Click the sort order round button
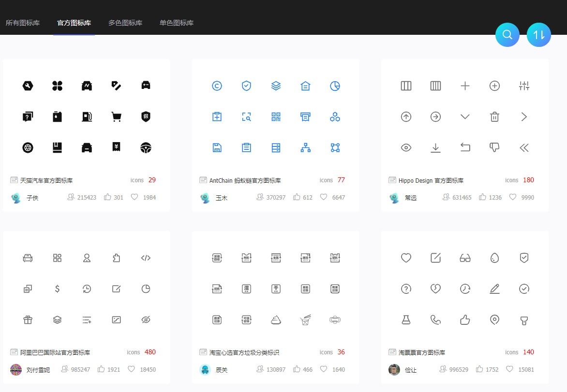This screenshot has width=567, height=392. [538, 35]
